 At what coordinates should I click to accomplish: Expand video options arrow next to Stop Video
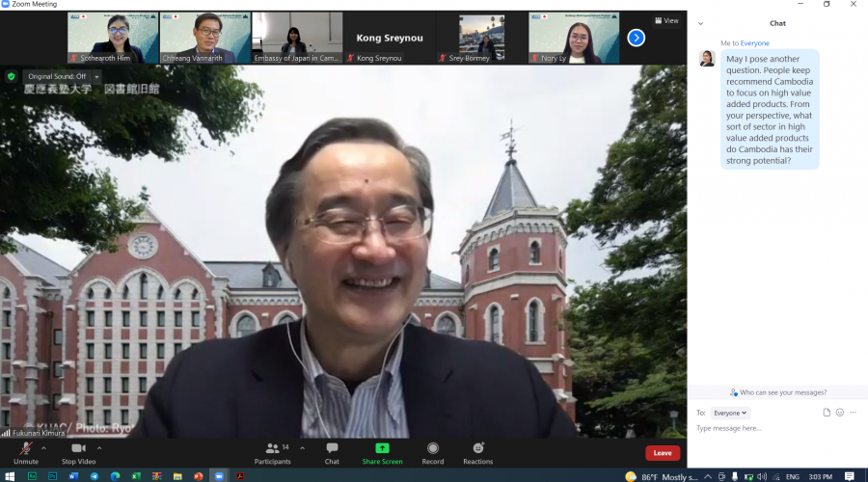coord(99,447)
